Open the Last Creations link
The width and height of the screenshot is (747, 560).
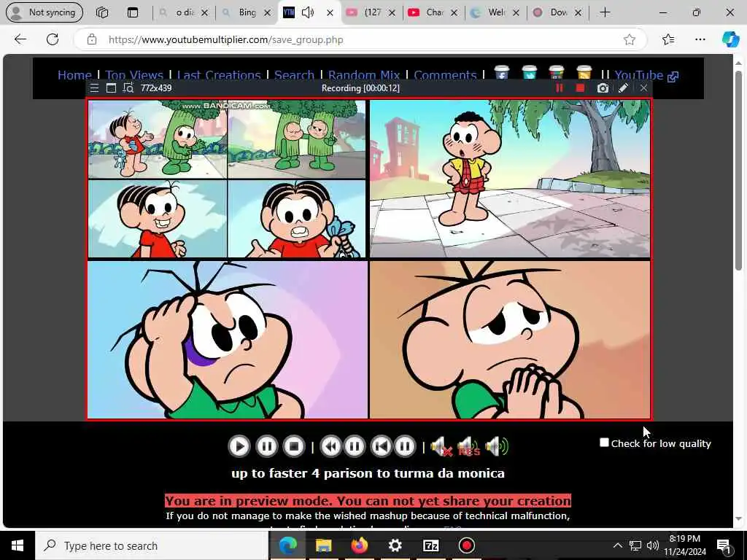(x=219, y=75)
